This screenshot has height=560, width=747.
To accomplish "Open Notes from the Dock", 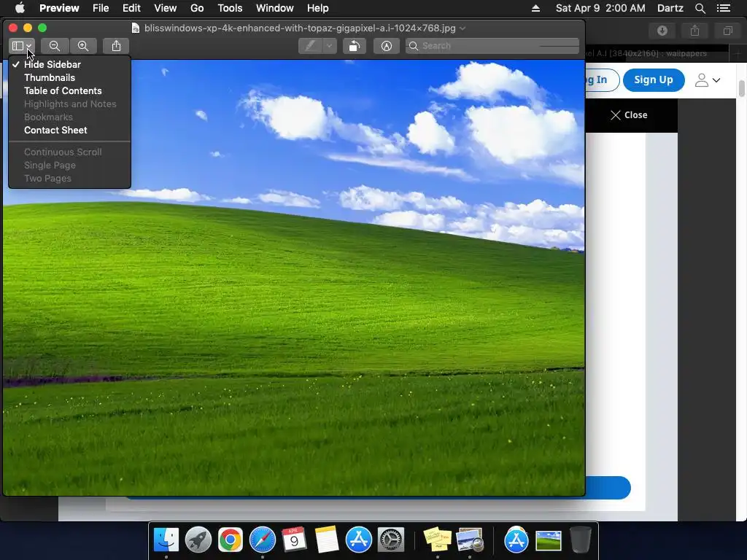I will (326, 540).
